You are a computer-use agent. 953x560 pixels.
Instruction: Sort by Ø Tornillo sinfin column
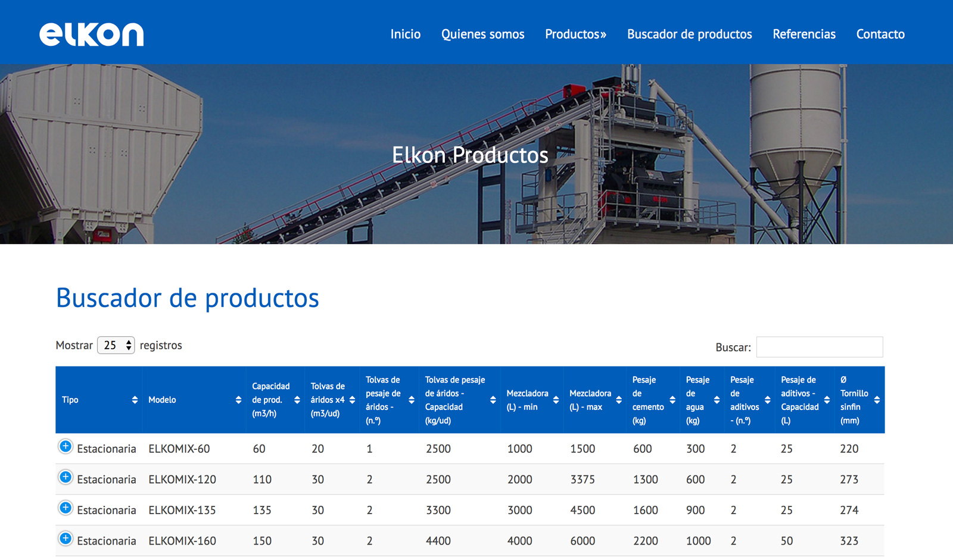859,400
